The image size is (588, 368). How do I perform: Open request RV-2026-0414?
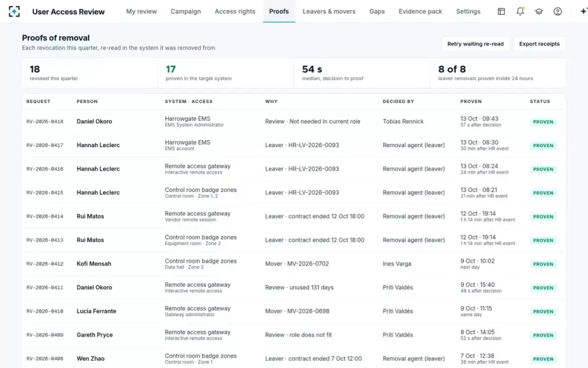(45, 216)
